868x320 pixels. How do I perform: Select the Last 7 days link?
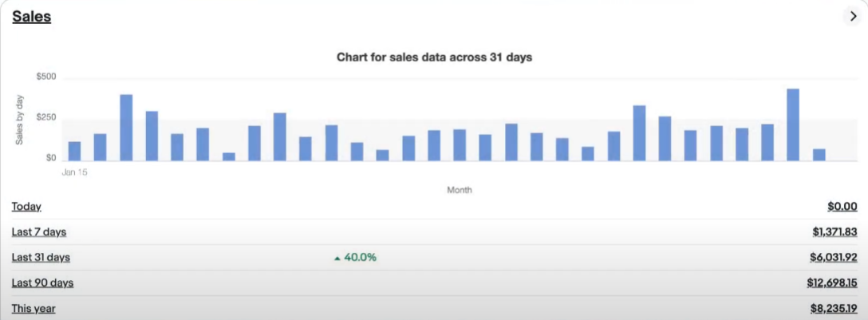(x=39, y=231)
